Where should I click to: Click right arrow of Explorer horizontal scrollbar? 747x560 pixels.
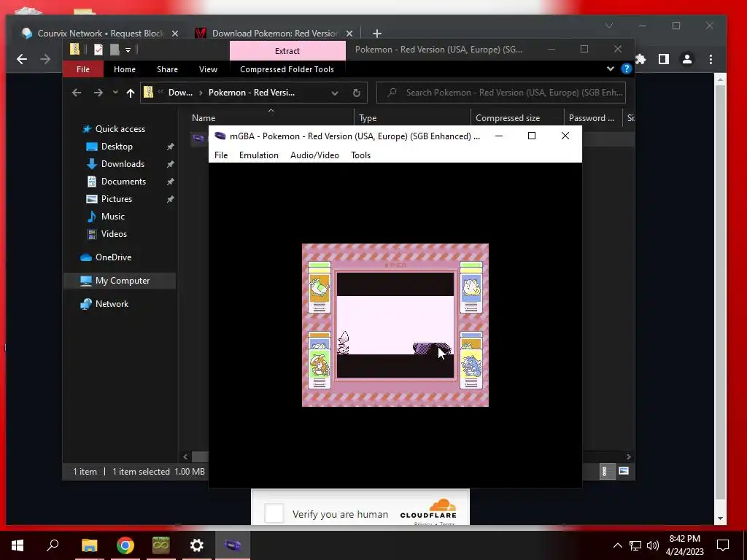pos(628,456)
